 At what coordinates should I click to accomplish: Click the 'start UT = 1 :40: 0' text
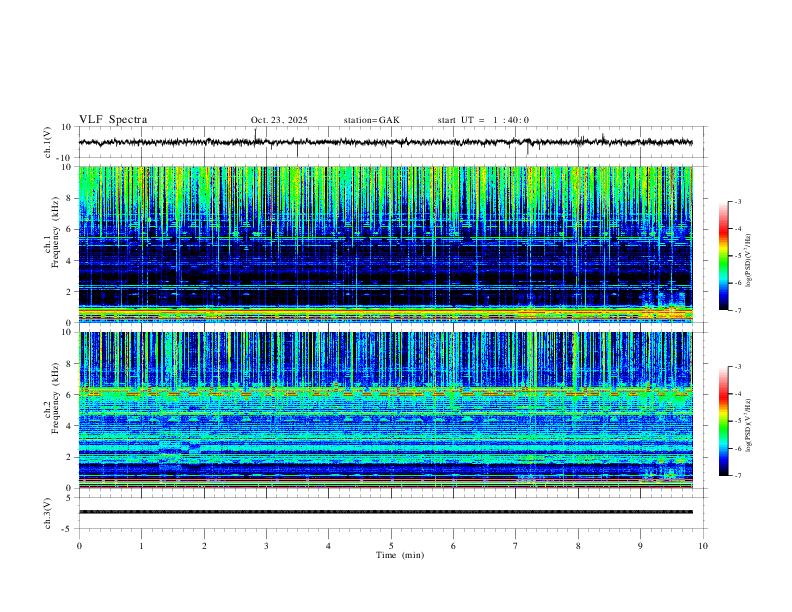pos(483,120)
